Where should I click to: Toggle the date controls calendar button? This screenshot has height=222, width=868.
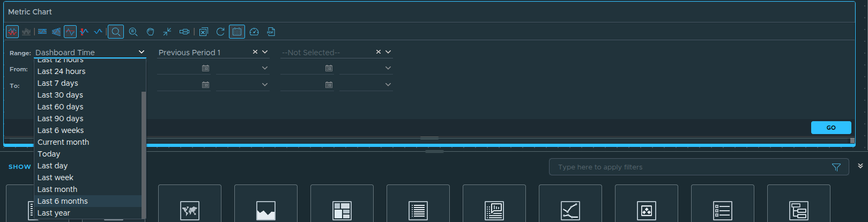point(236,32)
